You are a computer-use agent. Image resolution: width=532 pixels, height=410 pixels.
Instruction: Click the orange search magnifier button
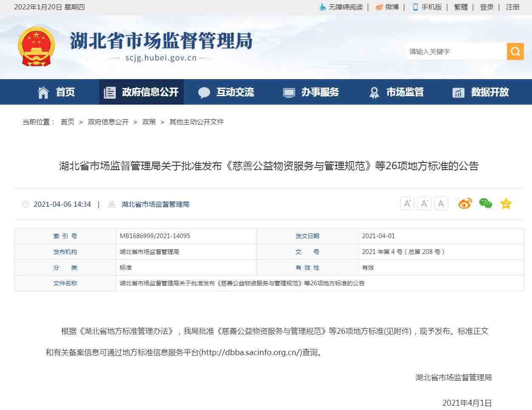(515, 51)
